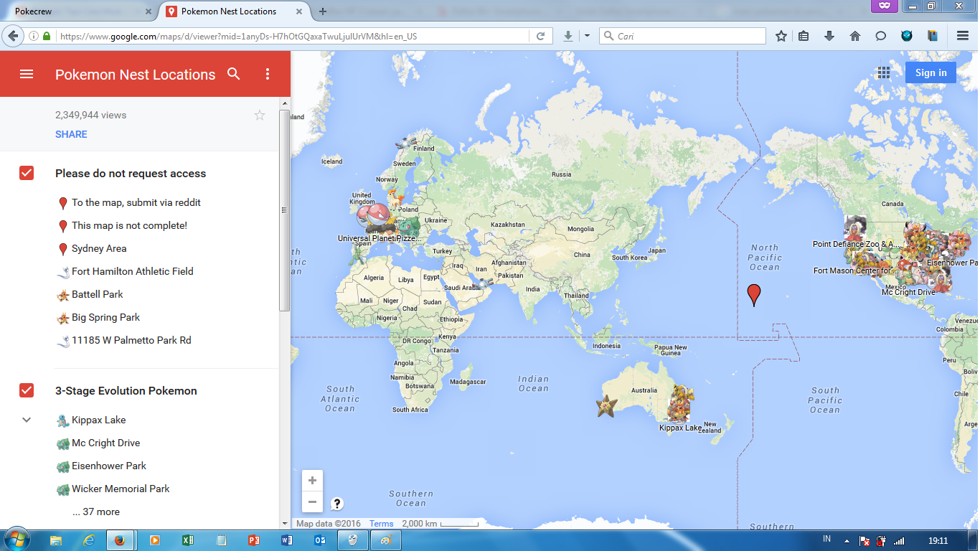Open the Terms link on the map

382,524
